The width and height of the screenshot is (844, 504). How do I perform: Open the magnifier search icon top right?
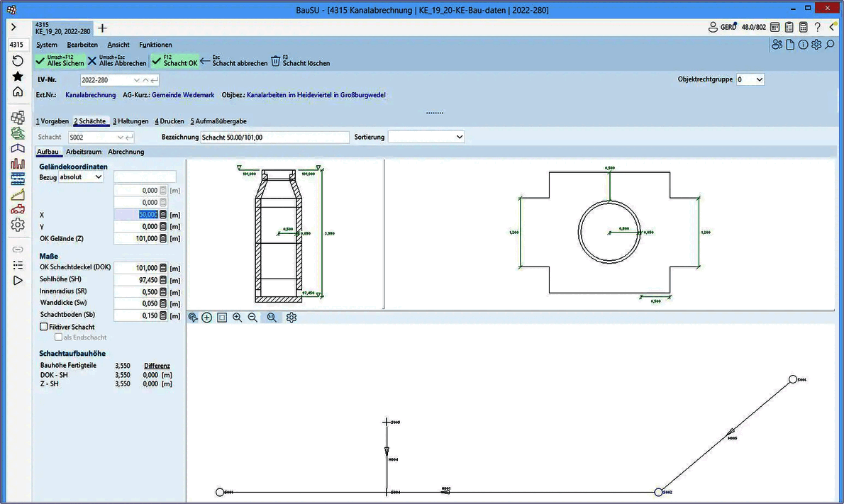(830, 45)
